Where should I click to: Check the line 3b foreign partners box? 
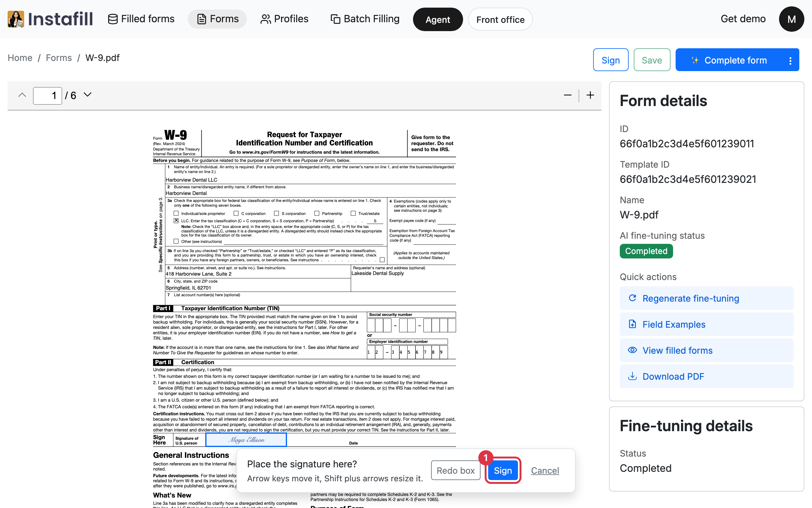point(382,260)
